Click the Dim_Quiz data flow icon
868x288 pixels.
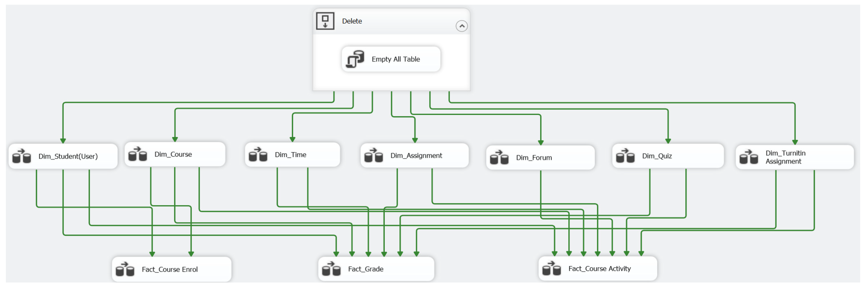click(625, 156)
